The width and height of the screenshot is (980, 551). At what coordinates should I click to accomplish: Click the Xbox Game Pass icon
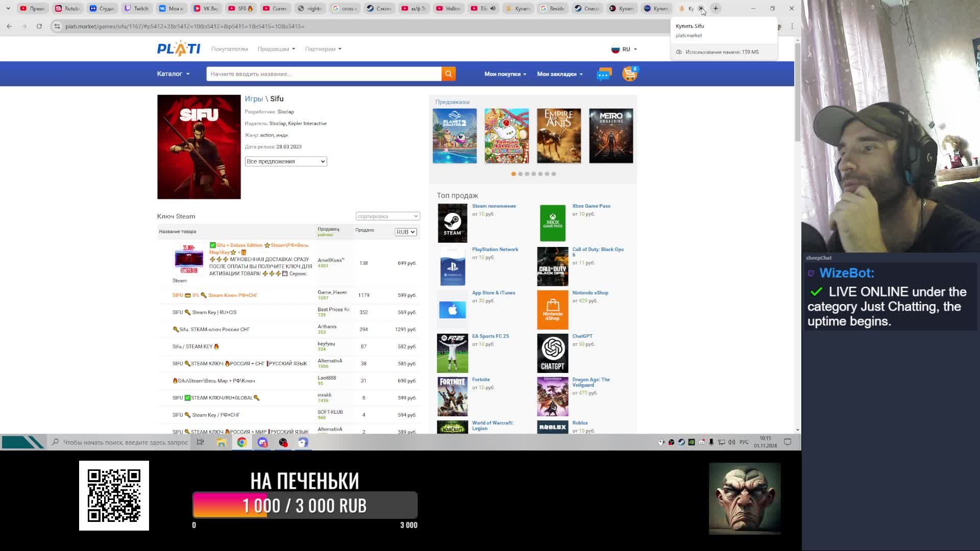[552, 223]
